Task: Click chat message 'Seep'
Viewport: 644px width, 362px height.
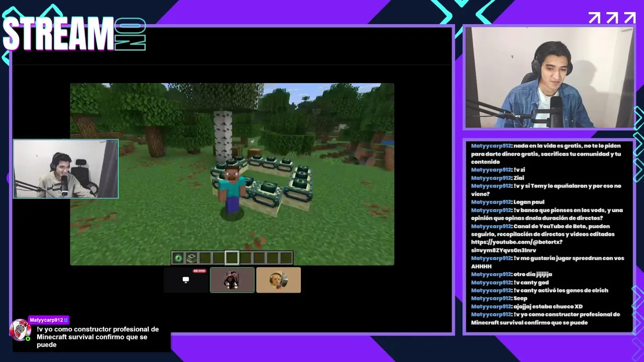Action: pos(499,299)
